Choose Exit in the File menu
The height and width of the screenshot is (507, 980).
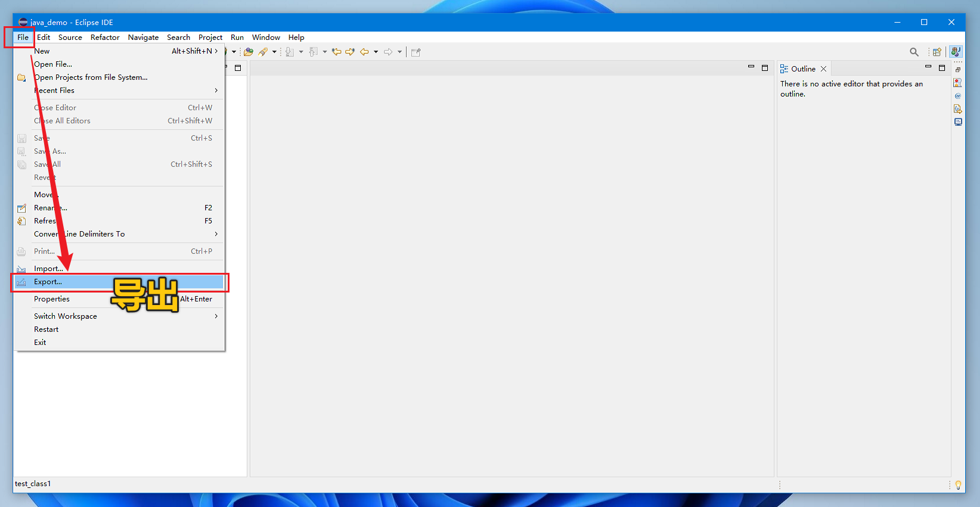[x=120, y=343]
